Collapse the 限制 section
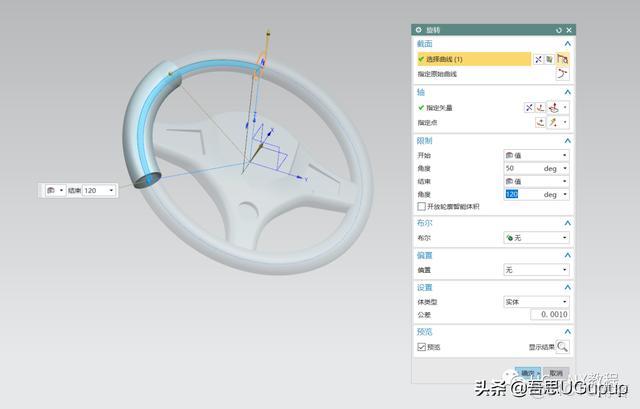The height and width of the screenshot is (409, 640). pos(567,141)
